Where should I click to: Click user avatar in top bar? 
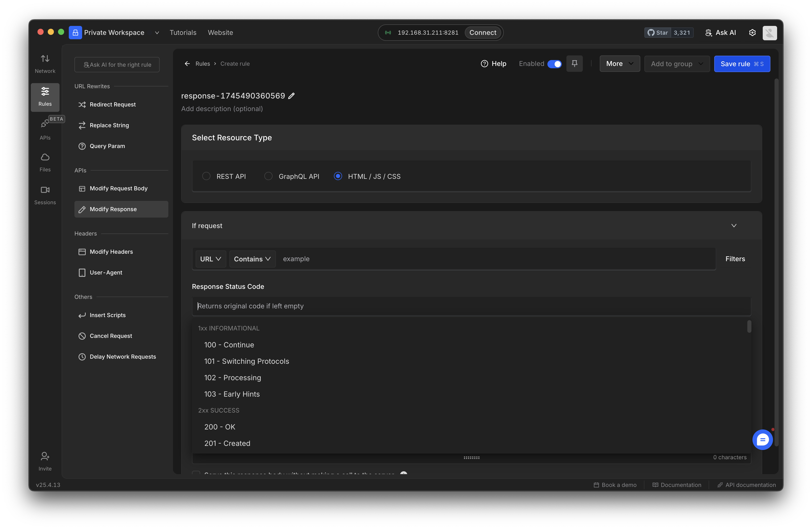pos(769,33)
